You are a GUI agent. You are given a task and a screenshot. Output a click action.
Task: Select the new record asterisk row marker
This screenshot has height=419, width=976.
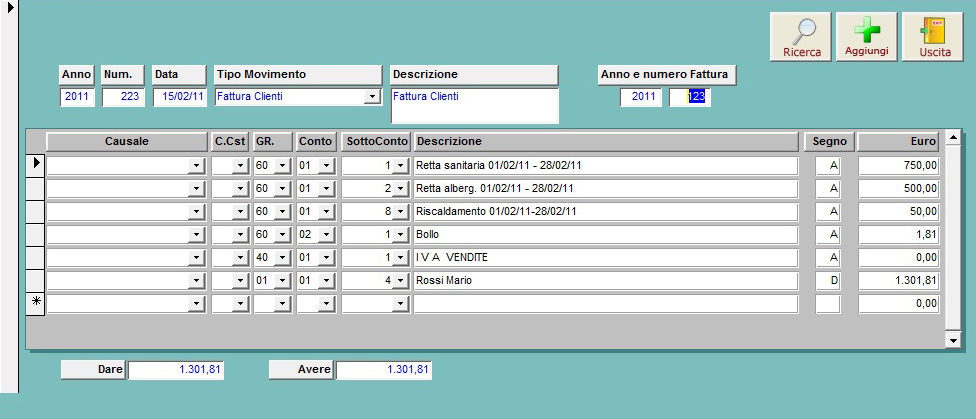tap(35, 303)
